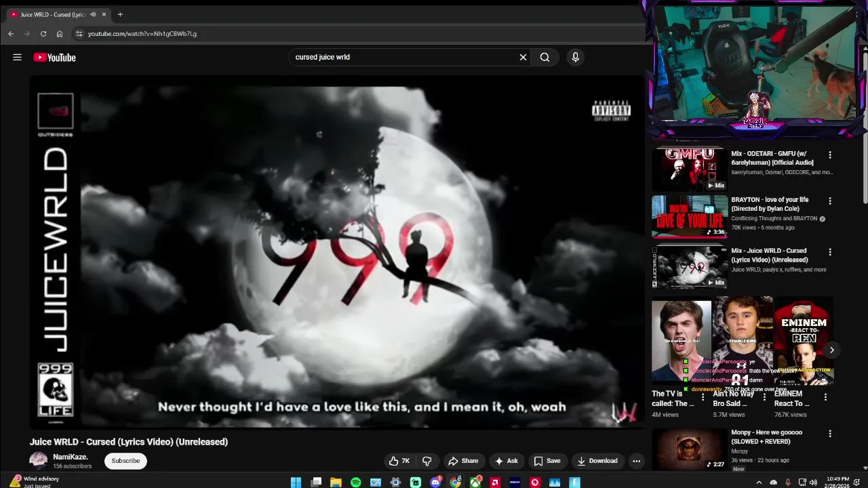The image size is (868, 488).
Task: Download the video
Action: point(597,461)
